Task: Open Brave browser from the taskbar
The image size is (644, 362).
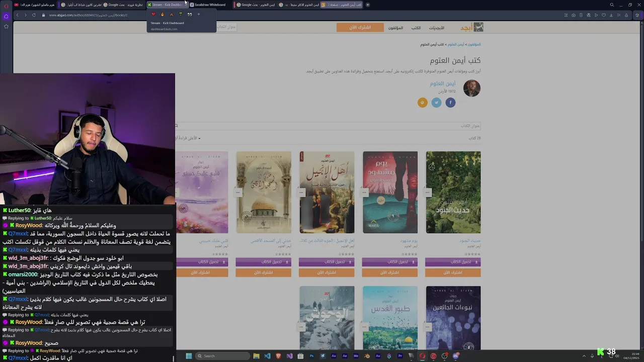Action: click(278, 356)
